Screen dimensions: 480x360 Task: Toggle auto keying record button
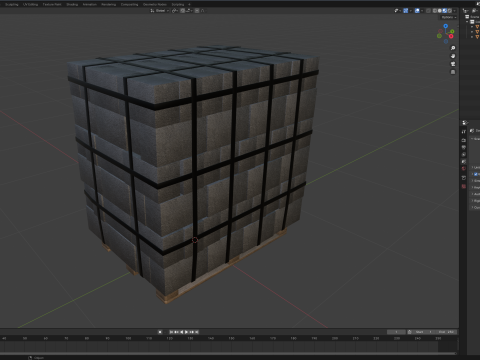(160, 332)
